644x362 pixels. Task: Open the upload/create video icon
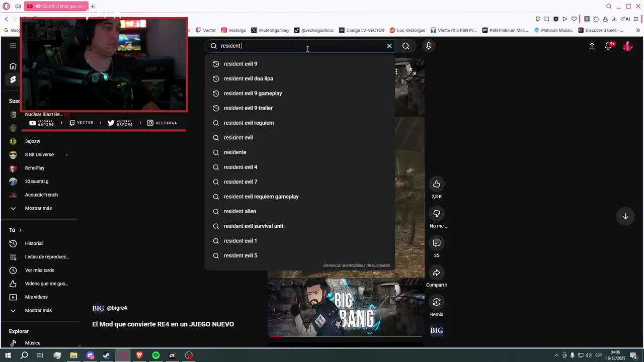(592, 46)
